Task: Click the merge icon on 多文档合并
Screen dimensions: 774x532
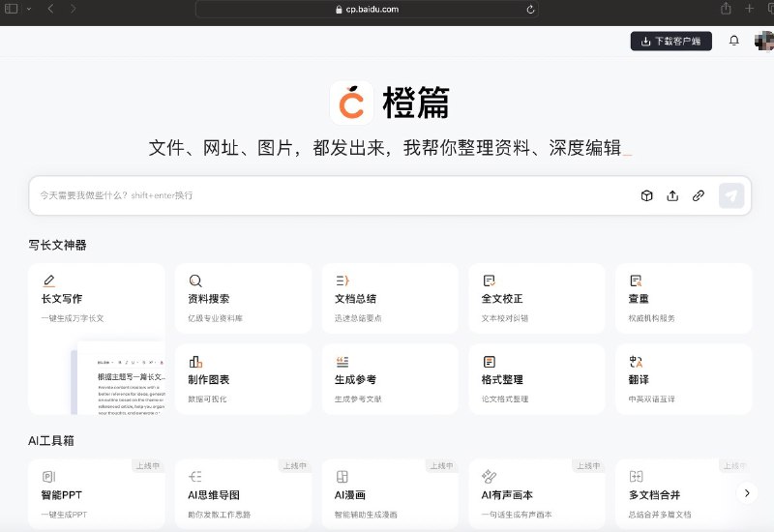Action: point(636,476)
